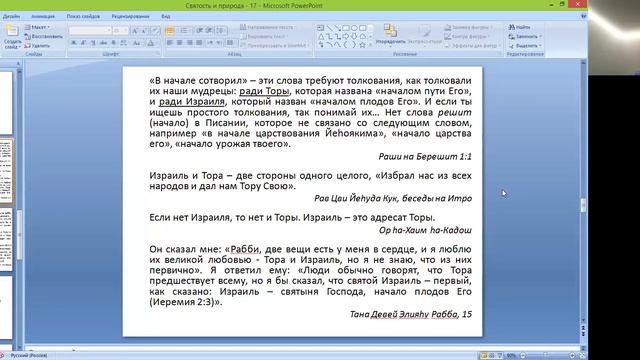Image resolution: width=640 pixels, height=360 pixels.
Task: Open the Макет layout dropdown
Action: click(37, 27)
